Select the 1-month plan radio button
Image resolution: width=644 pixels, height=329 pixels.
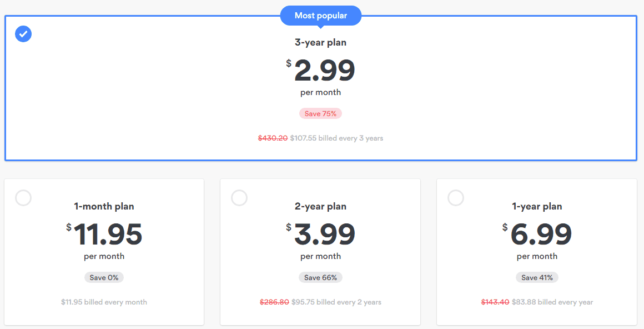point(23,198)
